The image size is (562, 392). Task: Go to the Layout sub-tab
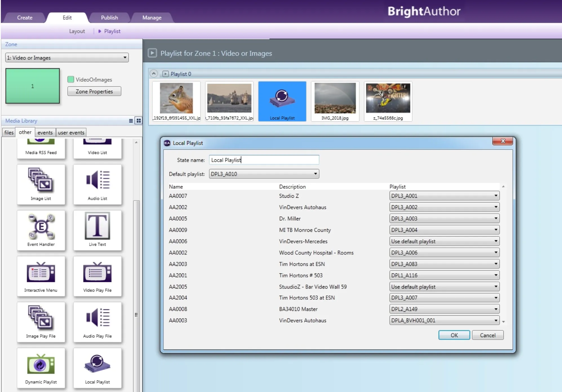pyautogui.click(x=77, y=31)
